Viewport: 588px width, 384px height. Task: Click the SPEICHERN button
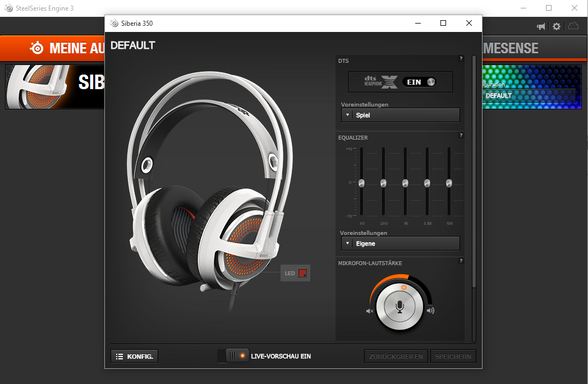pyautogui.click(x=453, y=357)
